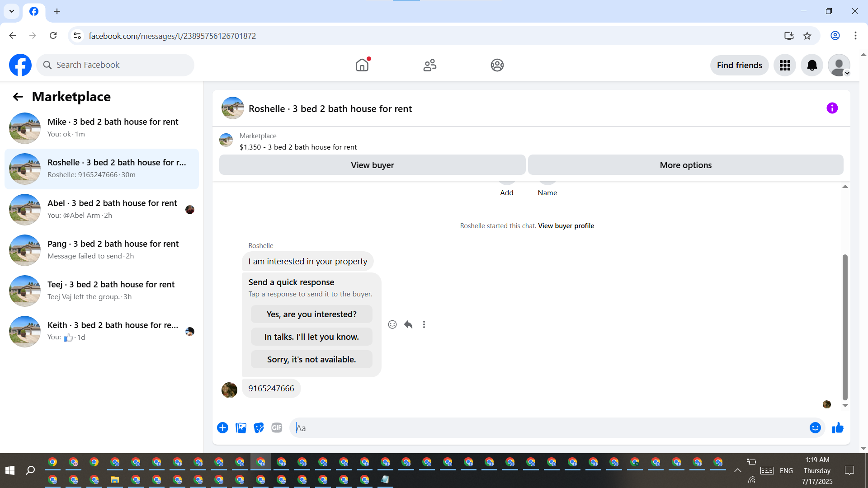Screen dimensions: 868x488
Task: Open the account profile menu
Action: [839, 65]
